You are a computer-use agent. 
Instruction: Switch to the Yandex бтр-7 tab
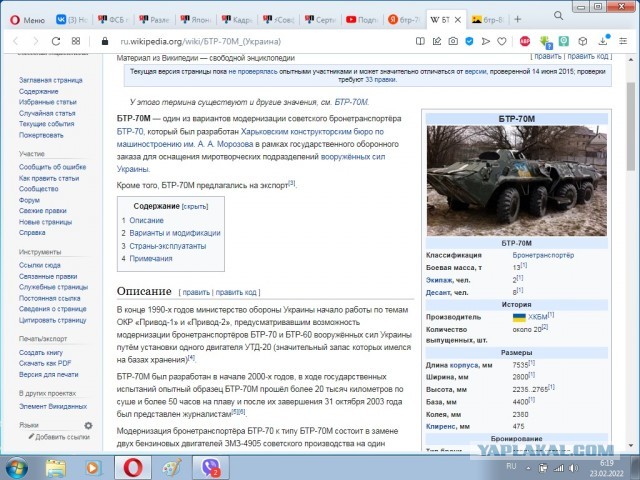[x=403, y=20]
